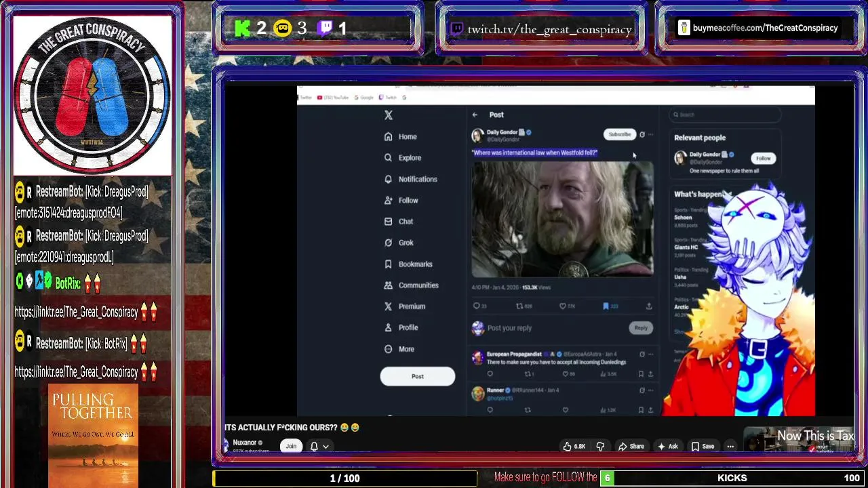Open more options on Runner's reply

click(651, 390)
